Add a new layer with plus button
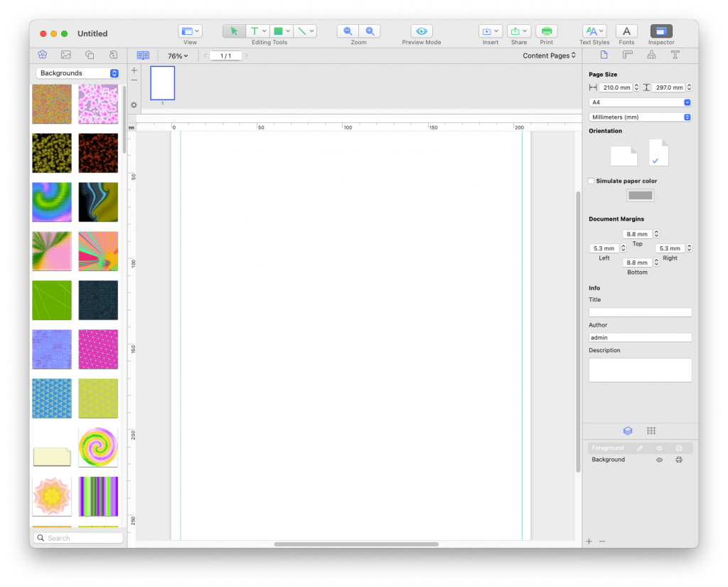Screen dimensions: 728x587 click(x=589, y=541)
